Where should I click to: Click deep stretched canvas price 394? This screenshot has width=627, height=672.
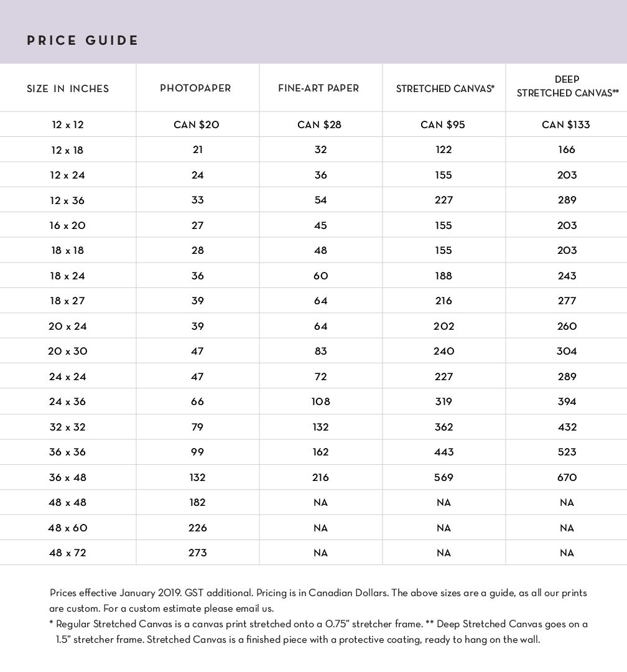[567, 401]
